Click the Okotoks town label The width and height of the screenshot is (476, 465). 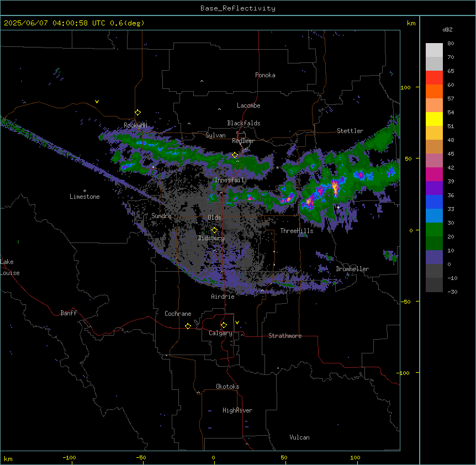(x=228, y=387)
